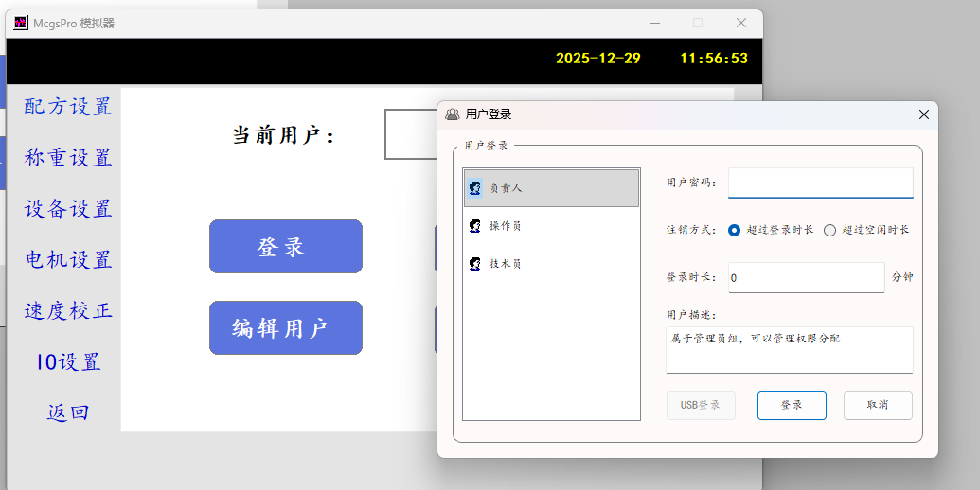This screenshot has width=980, height=490.
Task: Open 速度校正 from side menu
Action: 67,311
